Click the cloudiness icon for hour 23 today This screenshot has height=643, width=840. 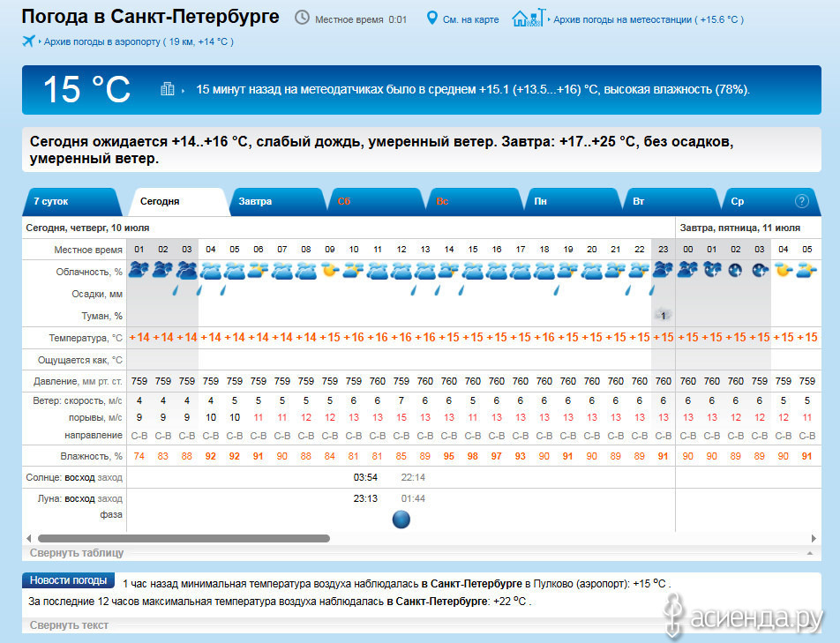(x=664, y=271)
